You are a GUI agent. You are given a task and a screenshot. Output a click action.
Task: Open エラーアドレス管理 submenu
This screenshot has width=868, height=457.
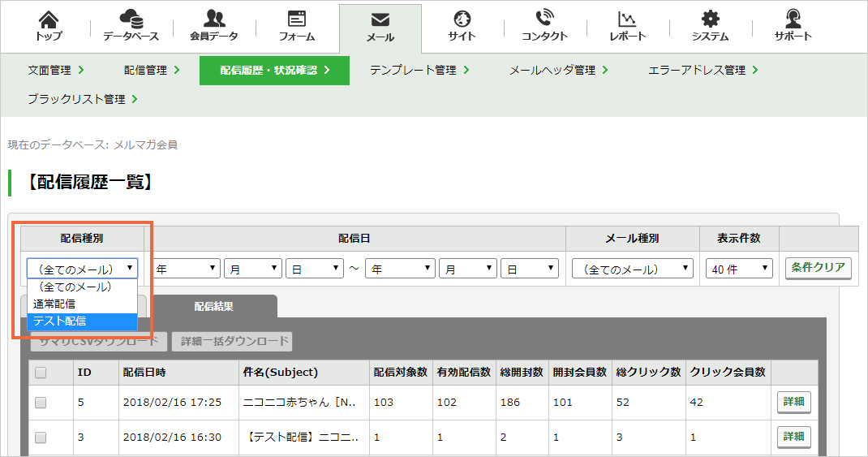[x=703, y=71]
